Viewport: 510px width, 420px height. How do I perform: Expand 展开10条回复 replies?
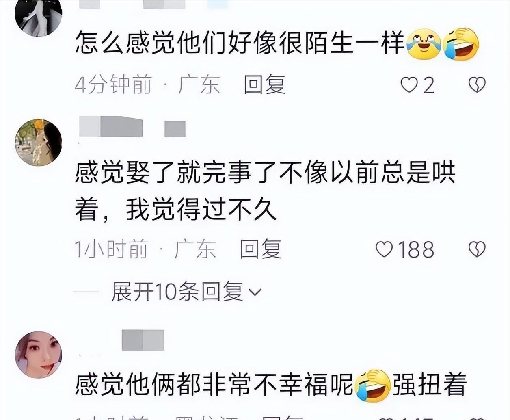(x=177, y=292)
